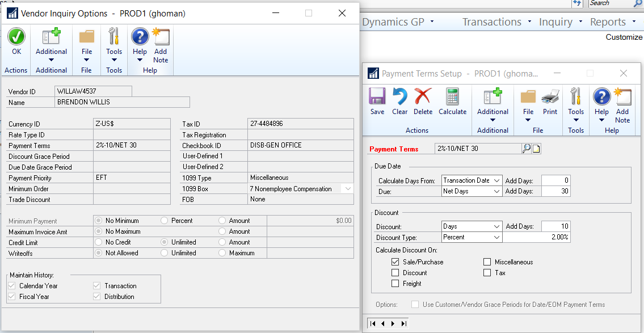Open Calculate Days From dropdown
Screen dimensions: 644x333
point(497,180)
